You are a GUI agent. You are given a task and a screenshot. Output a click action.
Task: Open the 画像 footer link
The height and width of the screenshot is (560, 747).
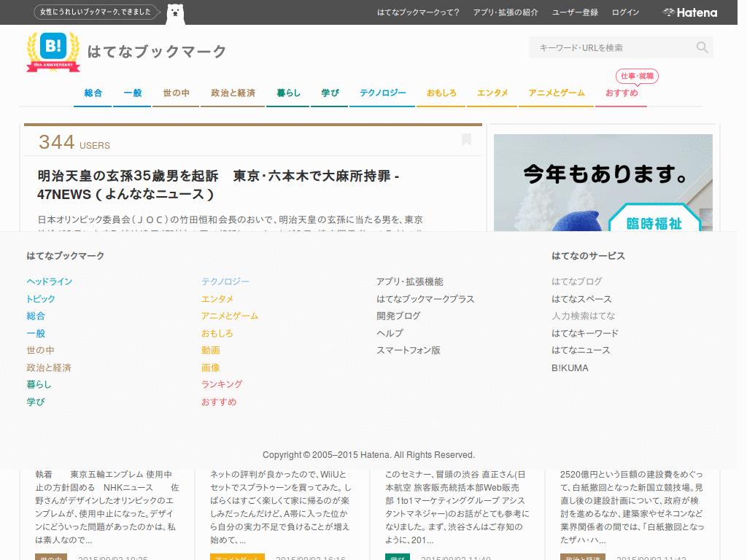pyautogui.click(x=211, y=367)
